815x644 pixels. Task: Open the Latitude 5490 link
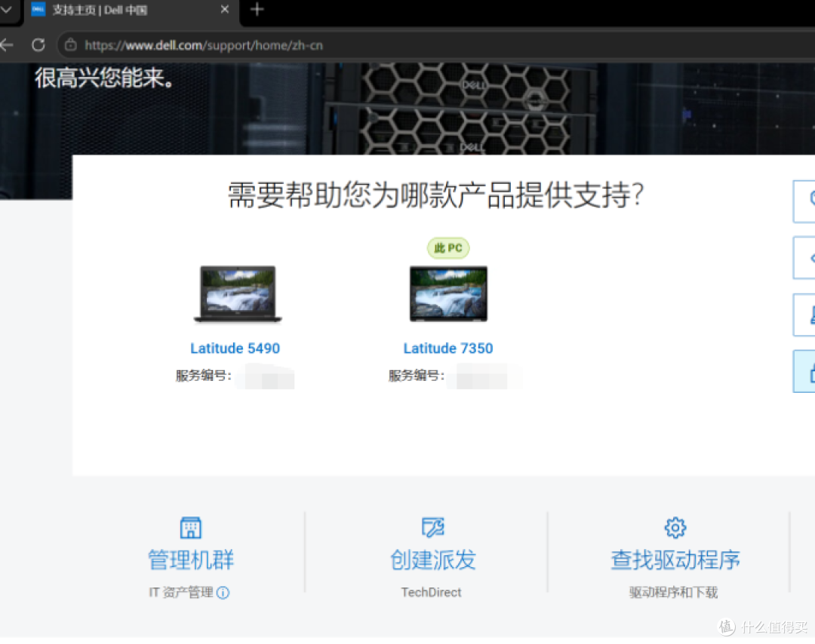[x=235, y=348]
